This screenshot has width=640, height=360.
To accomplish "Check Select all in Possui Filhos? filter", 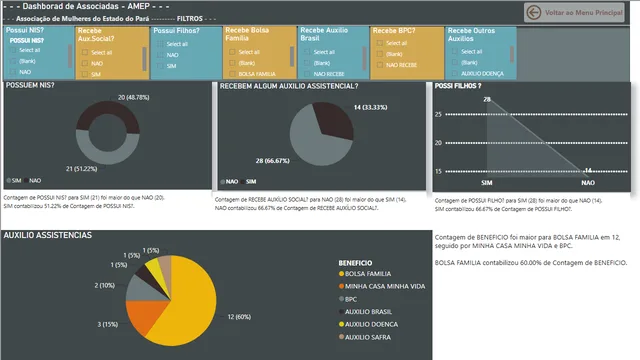I will 160,44.
